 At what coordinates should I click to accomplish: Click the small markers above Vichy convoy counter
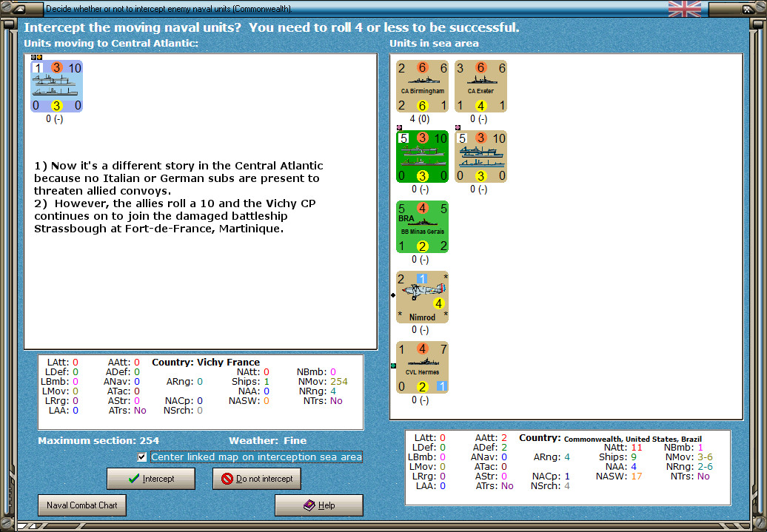tap(37, 57)
